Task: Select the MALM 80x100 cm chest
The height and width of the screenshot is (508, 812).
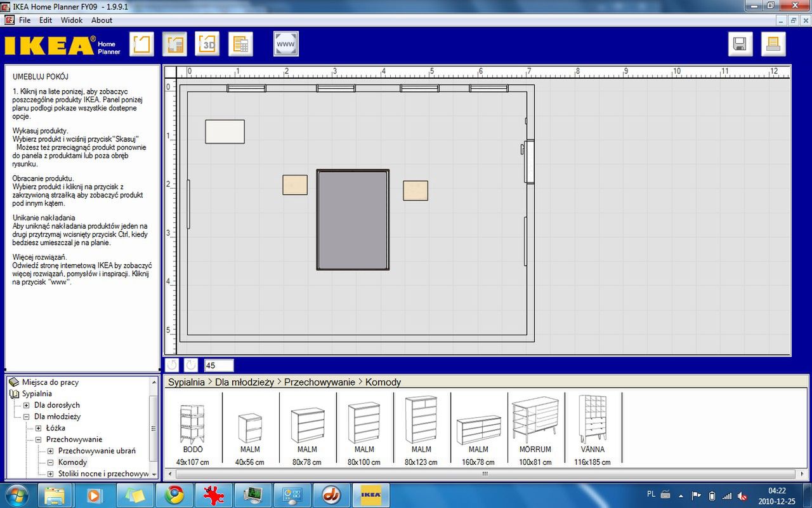Action: pos(364,430)
